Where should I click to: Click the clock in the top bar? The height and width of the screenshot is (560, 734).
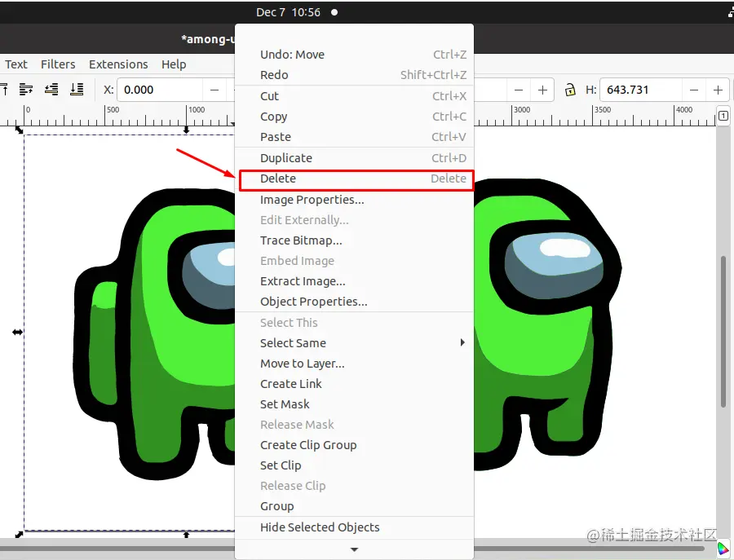point(289,12)
